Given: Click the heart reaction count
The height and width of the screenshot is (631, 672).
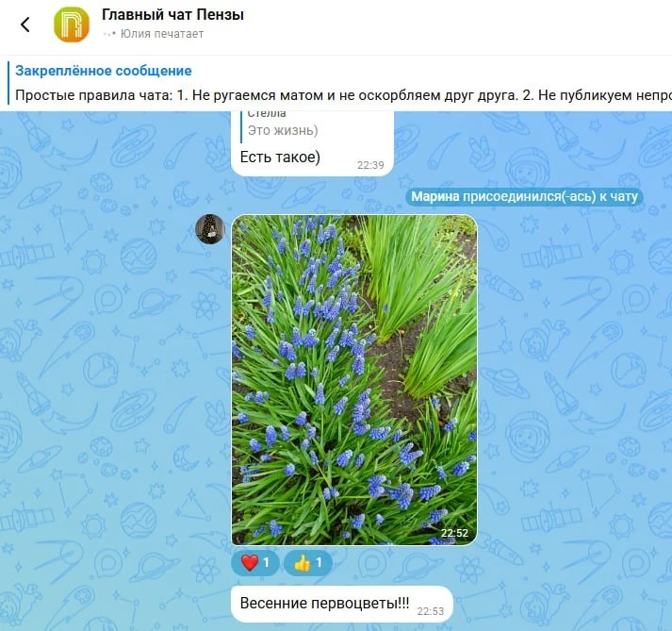Looking at the screenshot, I should pos(266,562).
